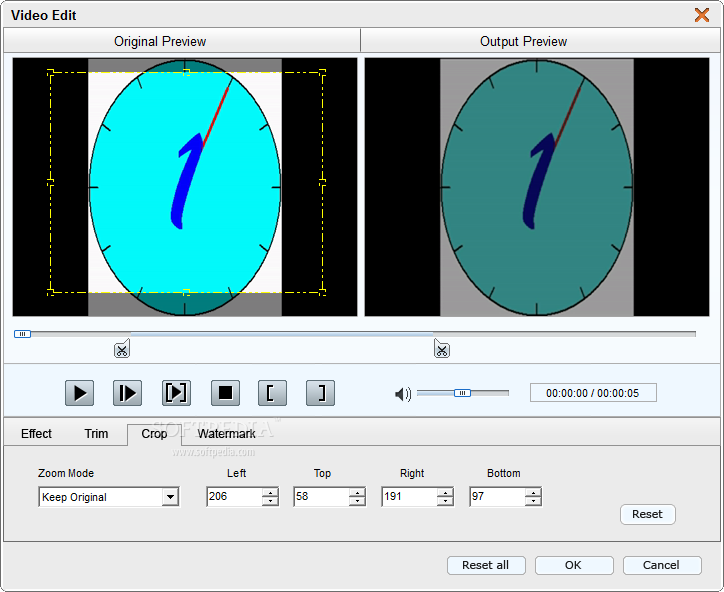Adjust the volume slider handle
724x592 pixels.
[462, 393]
